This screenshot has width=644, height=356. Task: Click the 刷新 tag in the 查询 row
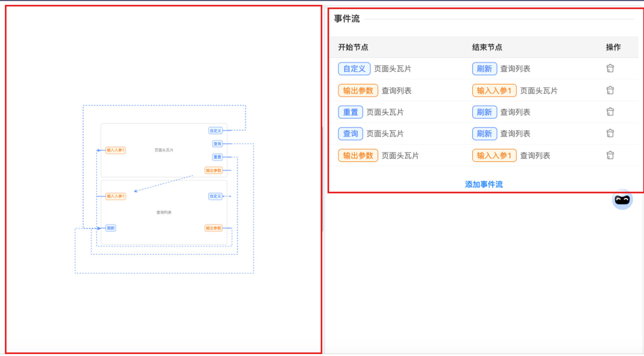click(485, 134)
